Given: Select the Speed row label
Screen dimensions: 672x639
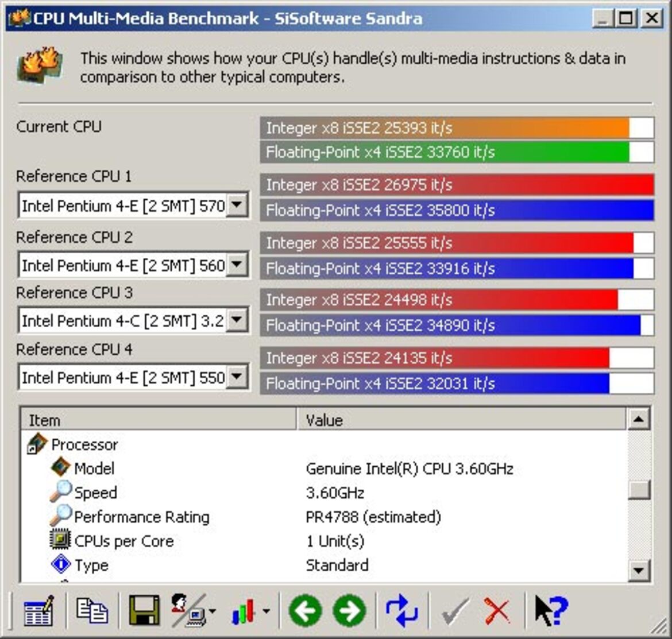Looking at the screenshot, I should click(x=95, y=493).
